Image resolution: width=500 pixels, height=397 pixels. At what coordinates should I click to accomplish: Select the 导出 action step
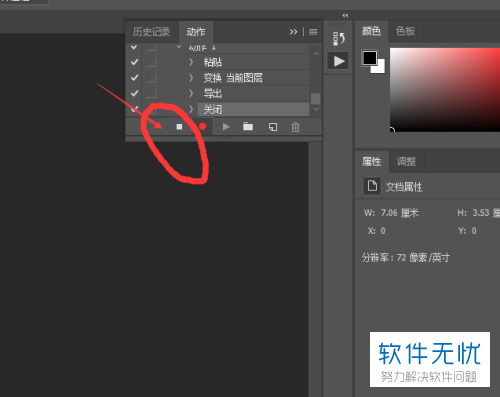[x=253, y=93]
